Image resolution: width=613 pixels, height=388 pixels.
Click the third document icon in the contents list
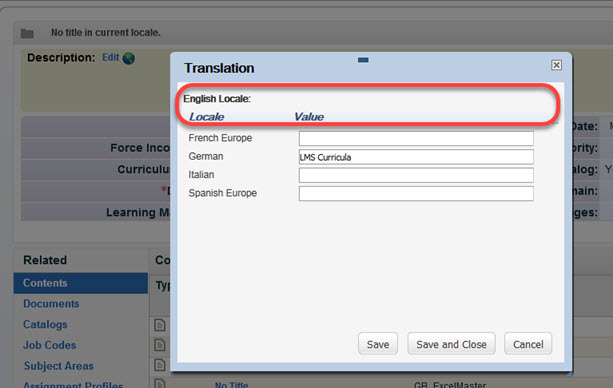160,365
